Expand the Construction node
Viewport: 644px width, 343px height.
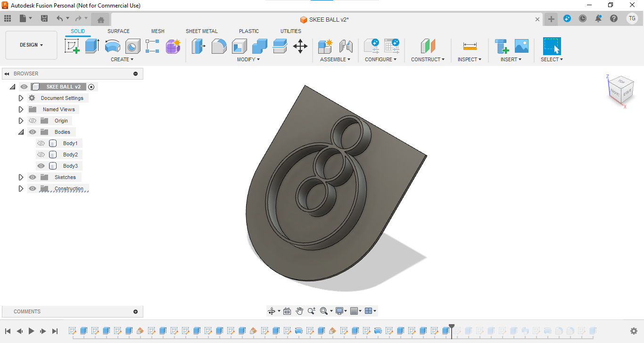click(x=21, y=188)
